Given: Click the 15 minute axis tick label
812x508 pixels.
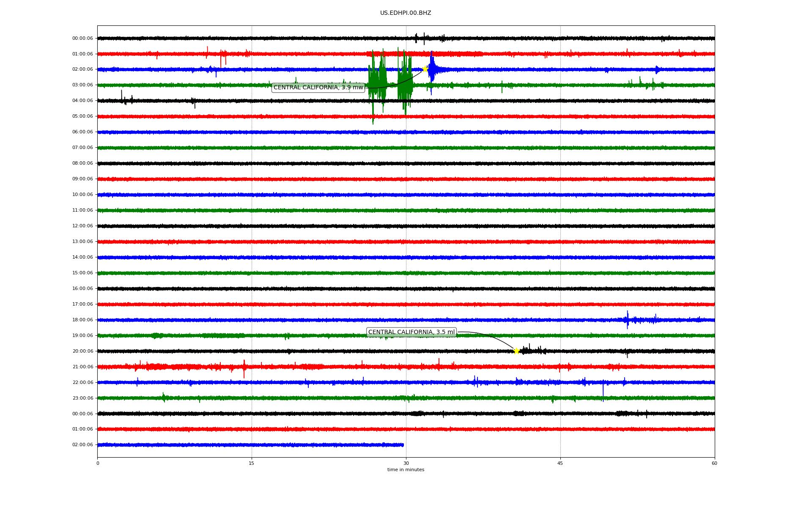Looking at the screenshot, I should [x=252, y=463].
